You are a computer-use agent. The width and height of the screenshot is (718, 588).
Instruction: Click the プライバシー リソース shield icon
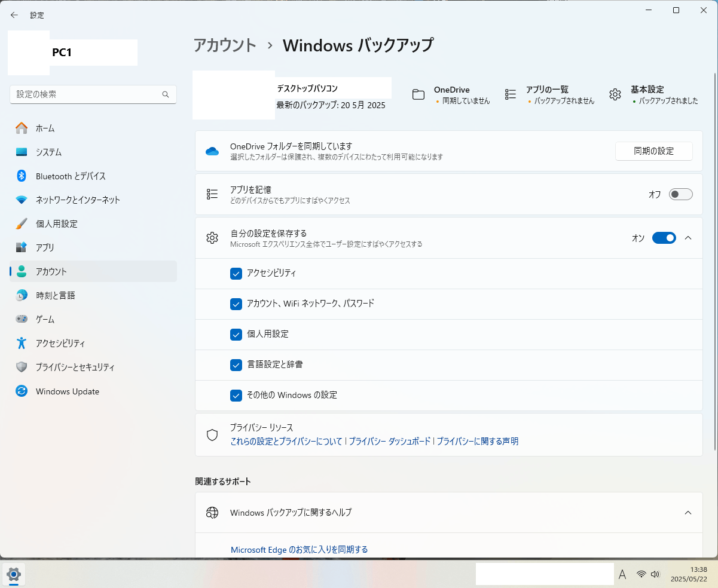212,434
